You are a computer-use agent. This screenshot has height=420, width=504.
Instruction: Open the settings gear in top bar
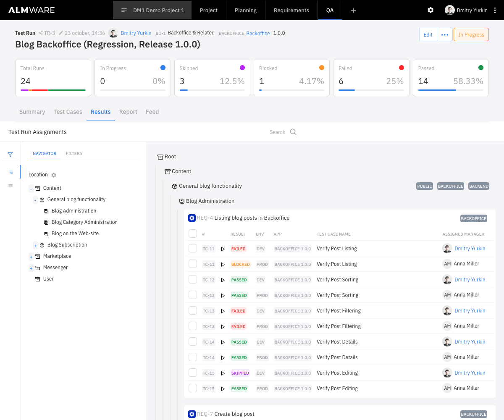coord(430,10)
